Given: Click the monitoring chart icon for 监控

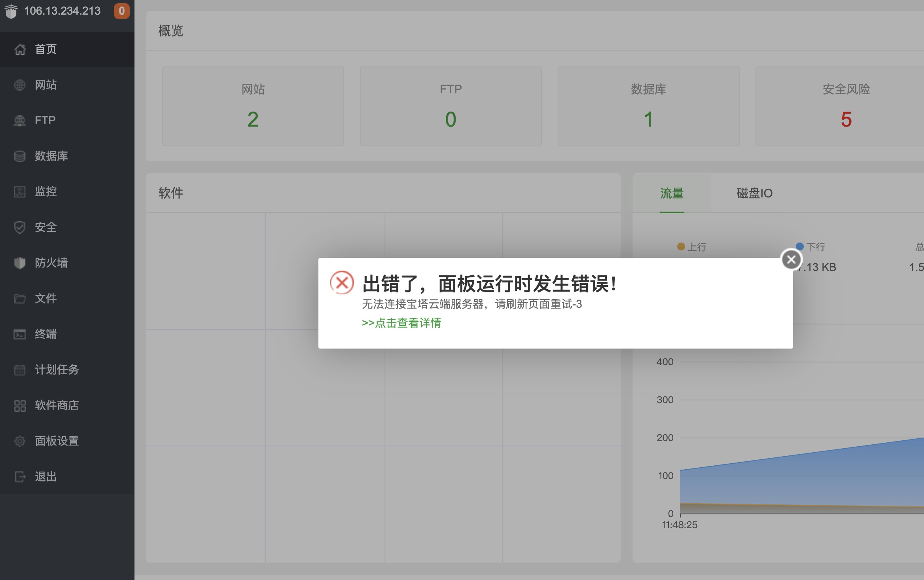Looking at the screenshot, I should pos(20,192).
